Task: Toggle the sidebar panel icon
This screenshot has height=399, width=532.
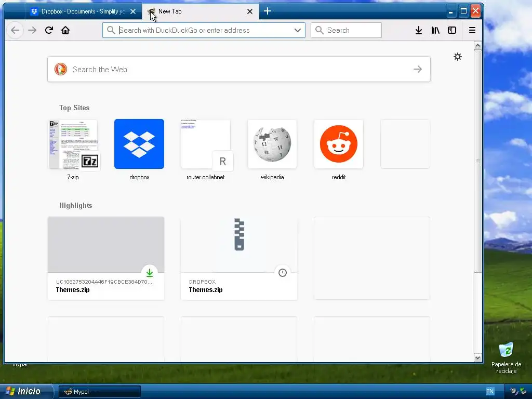Action: coord(452,30)
